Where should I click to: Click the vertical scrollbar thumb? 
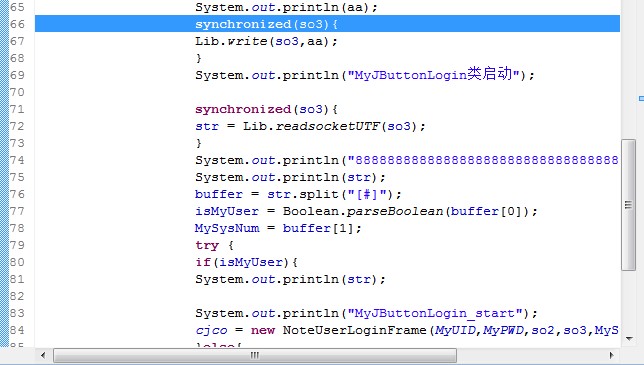point(628,205)
